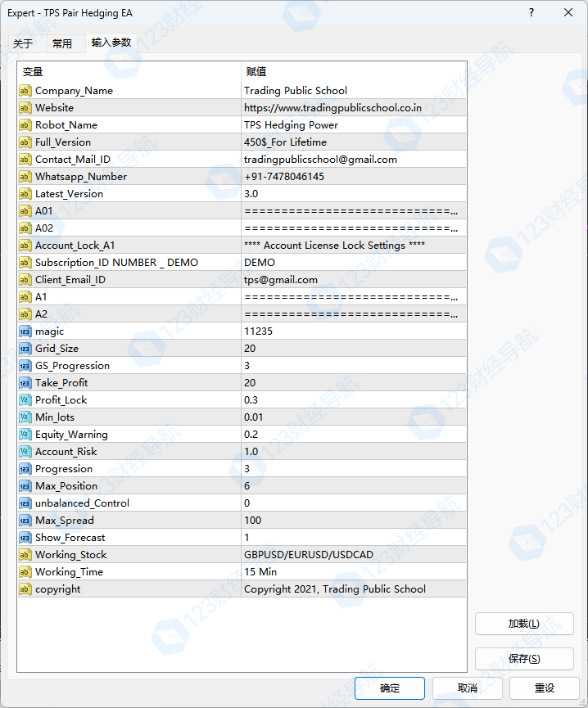
Task: Click the string icon beside Robot_Name
Action: click(25, 125)
